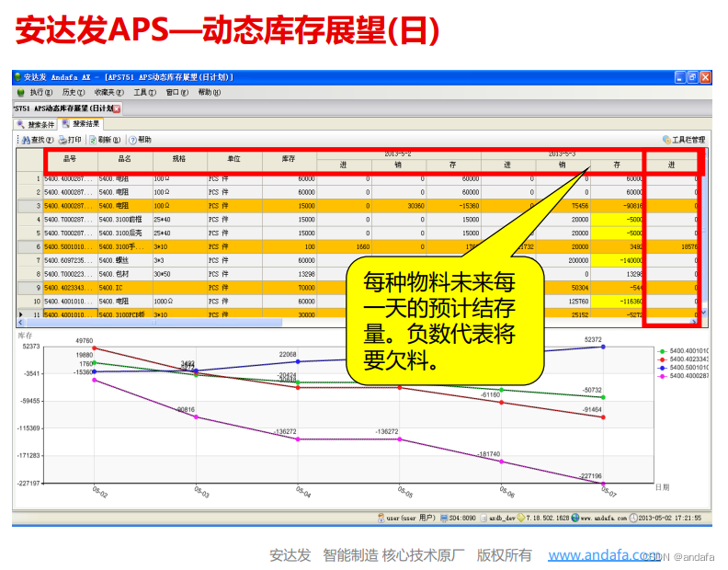The height and width of the screenshot is (570, 728).
Task: Open the www.andafa.com link in slide footer
Action: (604, 555)
